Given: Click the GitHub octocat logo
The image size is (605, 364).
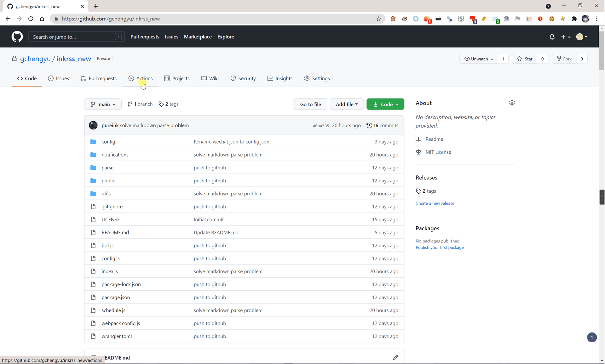Looking at the screenshot, I should tap(17, 37).
